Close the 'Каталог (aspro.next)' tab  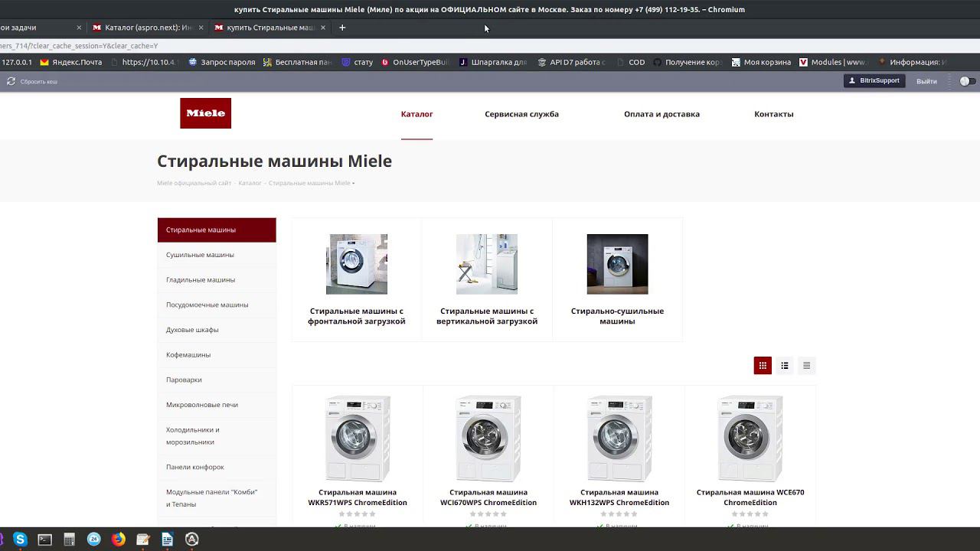[201, 28]
